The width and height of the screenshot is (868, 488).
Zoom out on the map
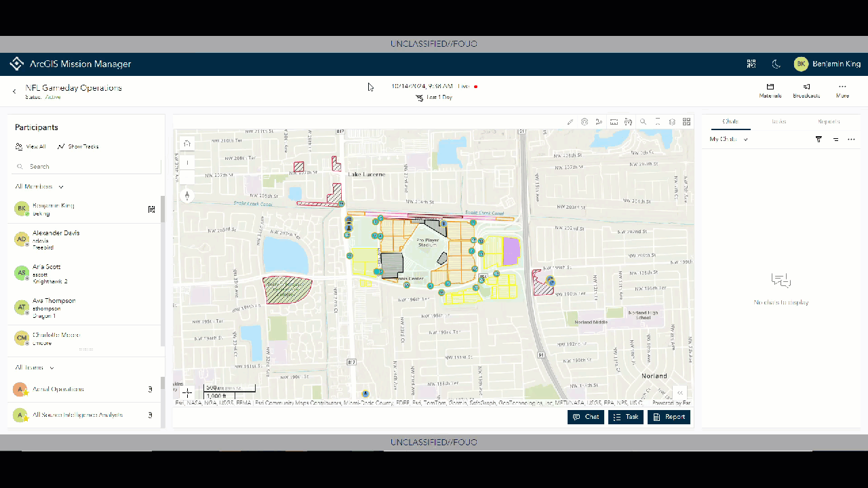click(x=187, y=177)
